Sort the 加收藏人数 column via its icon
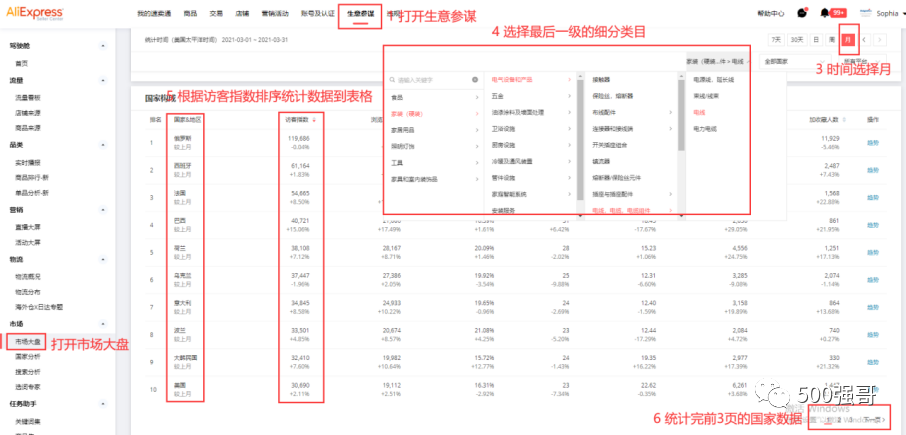The image size is (906, 435). click(845, 120)
